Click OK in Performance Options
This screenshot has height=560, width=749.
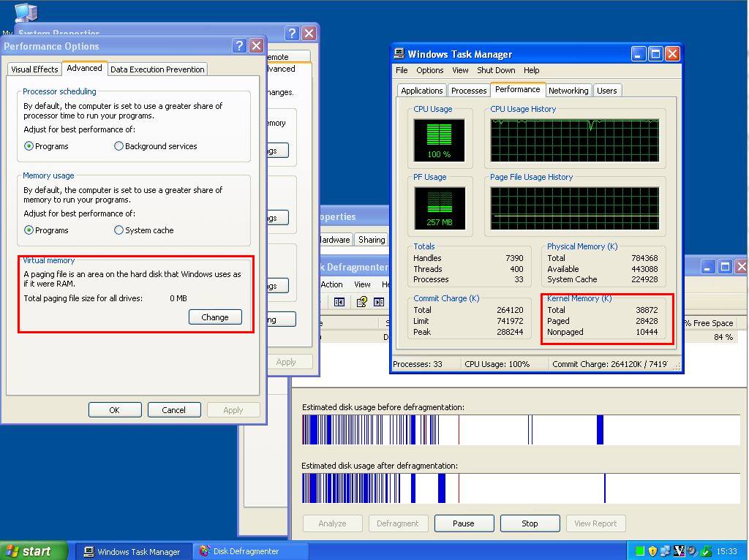tap(115, 409)
